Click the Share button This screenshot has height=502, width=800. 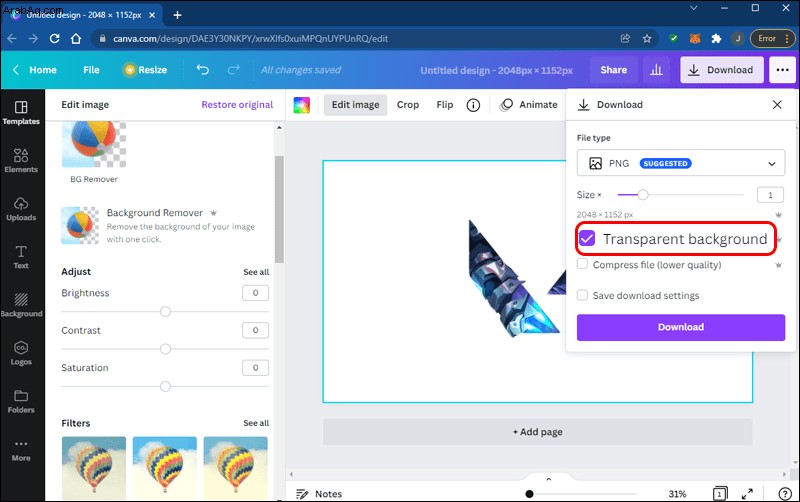point(613,70)
